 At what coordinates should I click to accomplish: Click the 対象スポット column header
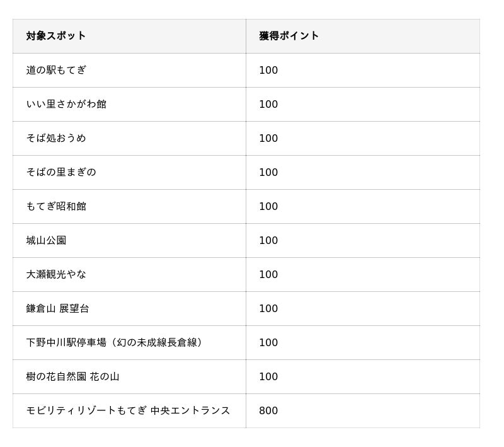[x=55, y=36]
